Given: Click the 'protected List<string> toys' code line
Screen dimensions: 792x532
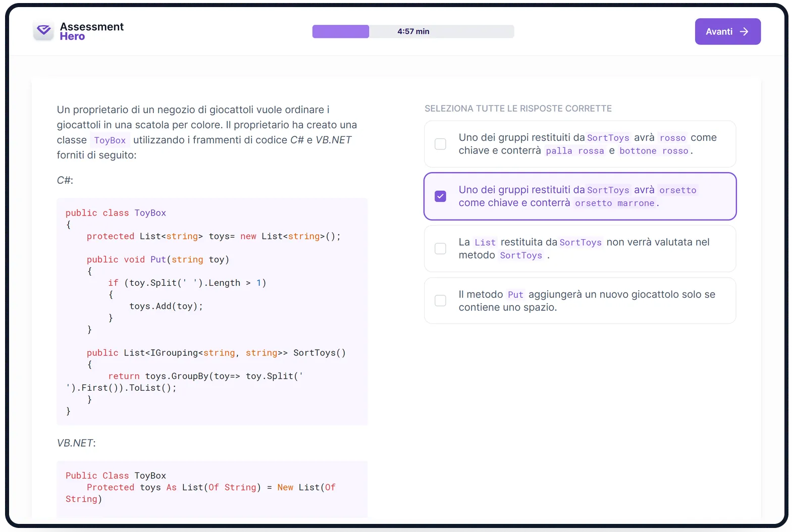Looking at the screenshot, I should pos(214,236).
